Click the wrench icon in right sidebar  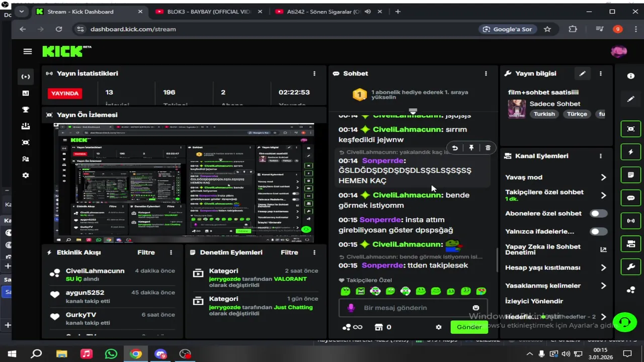click(631, 267)
